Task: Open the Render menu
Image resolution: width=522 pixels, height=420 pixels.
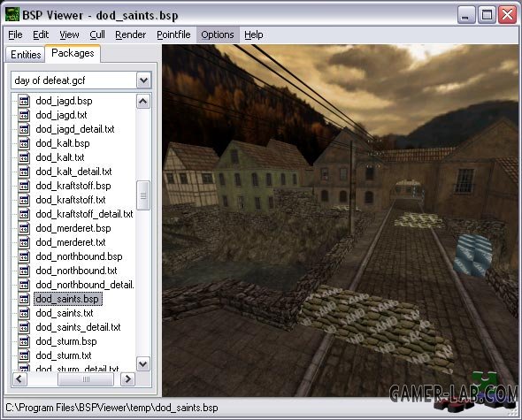Action: (x=131, y=34)
